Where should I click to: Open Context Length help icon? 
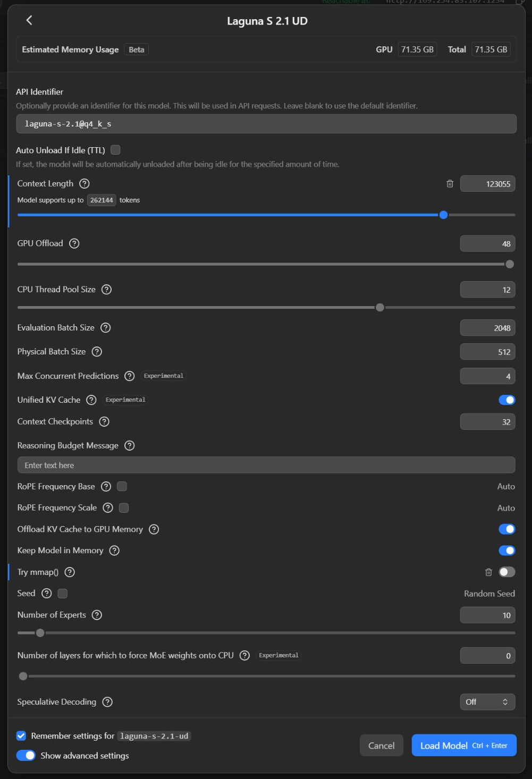pyautogui.click(x=85, y=184)
